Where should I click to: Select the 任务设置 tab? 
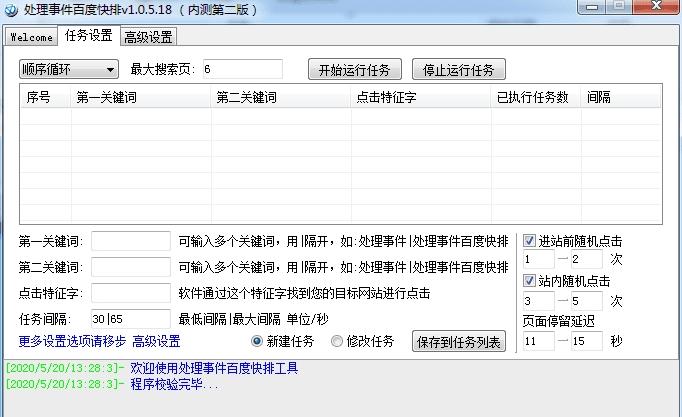click(89, 35)
